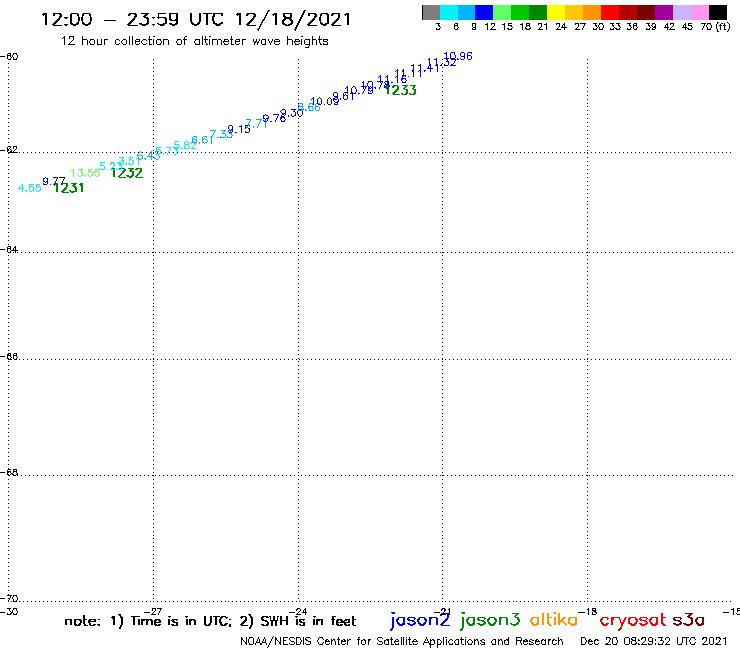
Task: Click the '12' legend scale label
Action: [x=490, y=27]
